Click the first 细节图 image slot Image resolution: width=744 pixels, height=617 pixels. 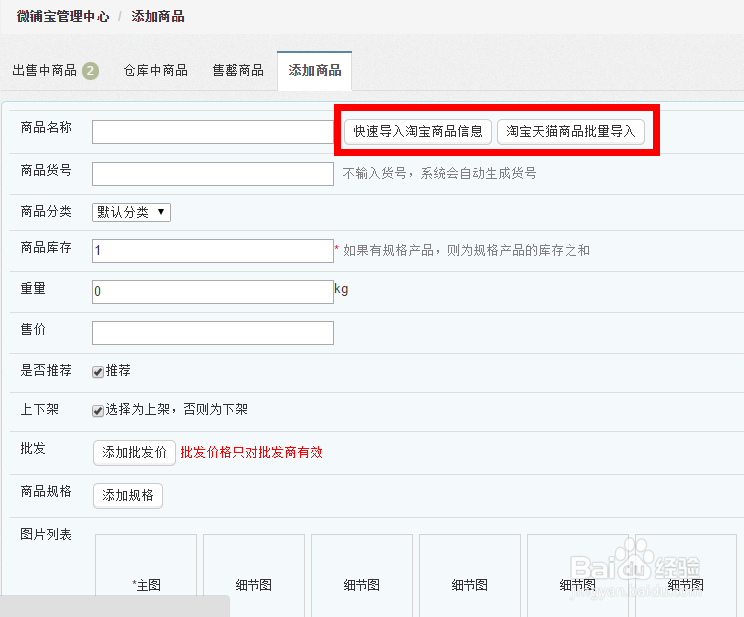254,575
